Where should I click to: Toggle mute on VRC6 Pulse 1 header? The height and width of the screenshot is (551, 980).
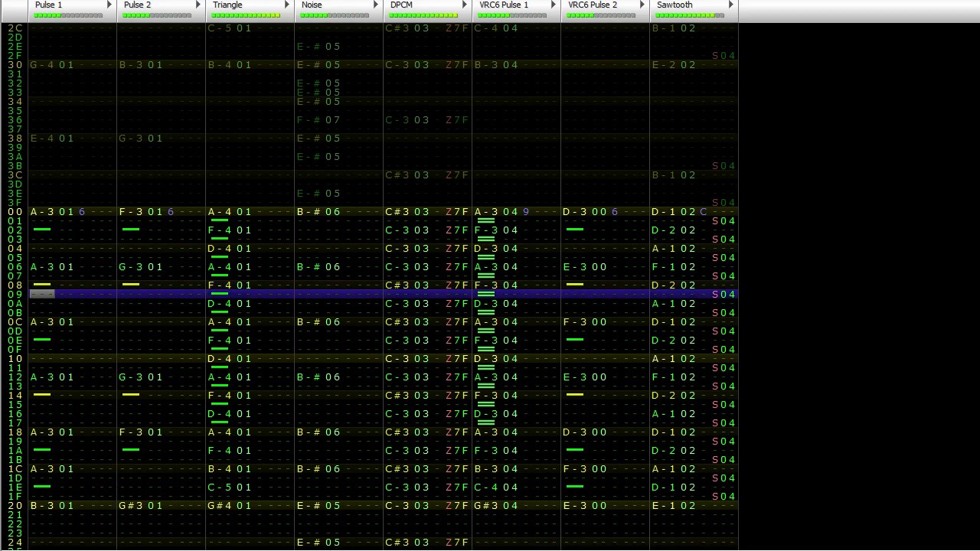(504, 5)
